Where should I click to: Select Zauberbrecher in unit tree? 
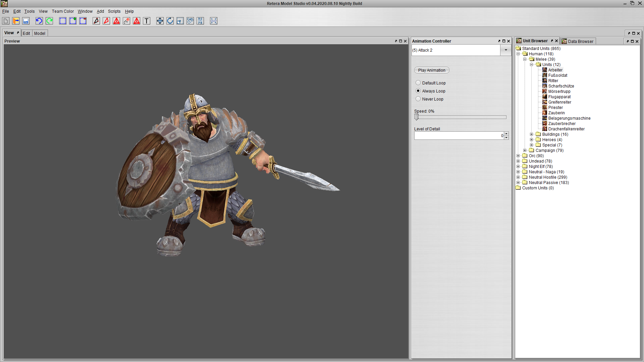[562, 124]
